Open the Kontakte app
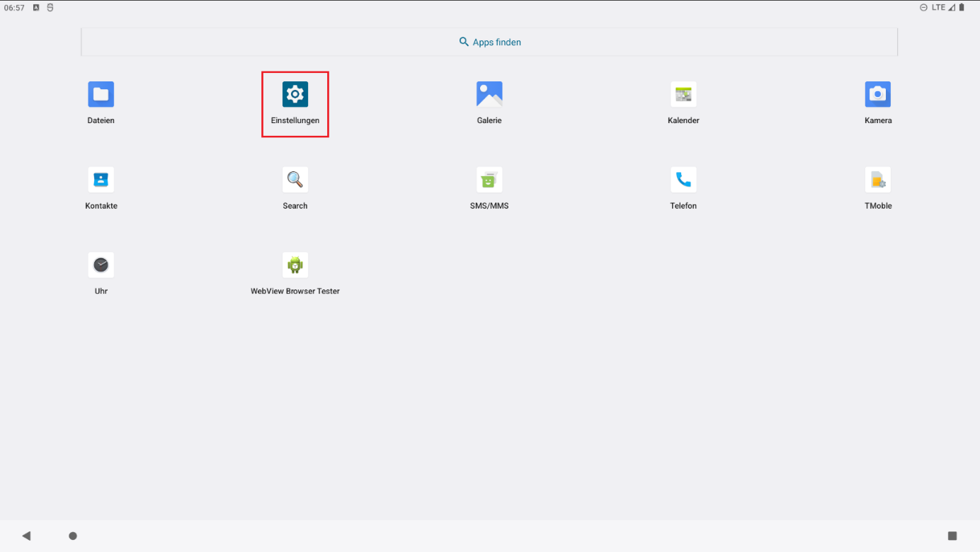 tap(101, 180)
